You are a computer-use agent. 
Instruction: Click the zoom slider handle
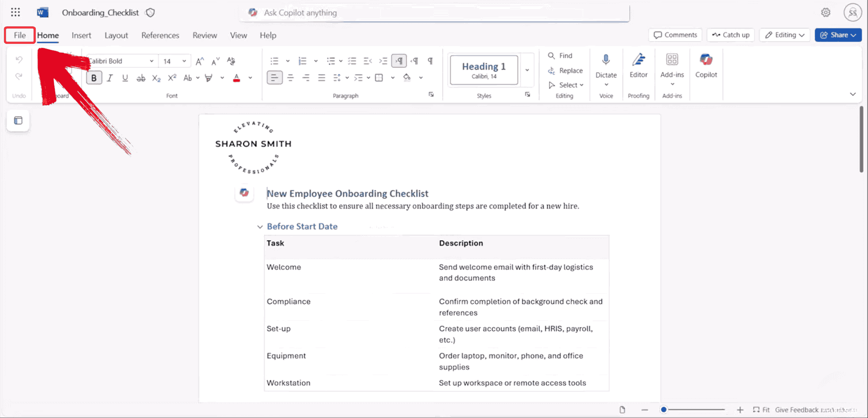pyautogui.click(x=663, y=410)
